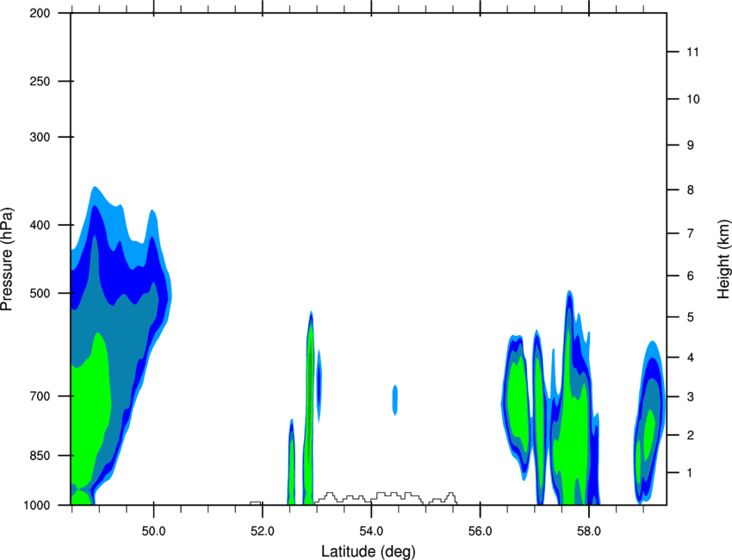The height and width of the screenshot is (560, 732).
Task: Click the 56.0 latitude tick label
Action: [480, 532]
